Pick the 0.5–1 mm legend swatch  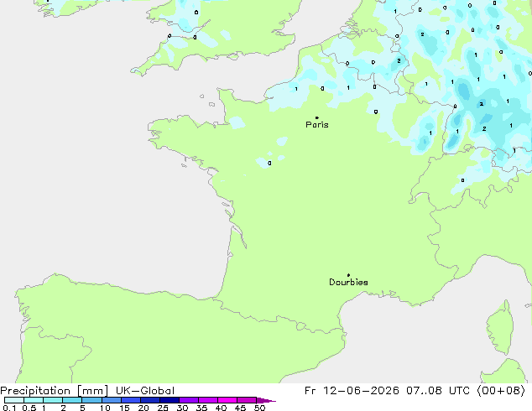tap(34, 400)
